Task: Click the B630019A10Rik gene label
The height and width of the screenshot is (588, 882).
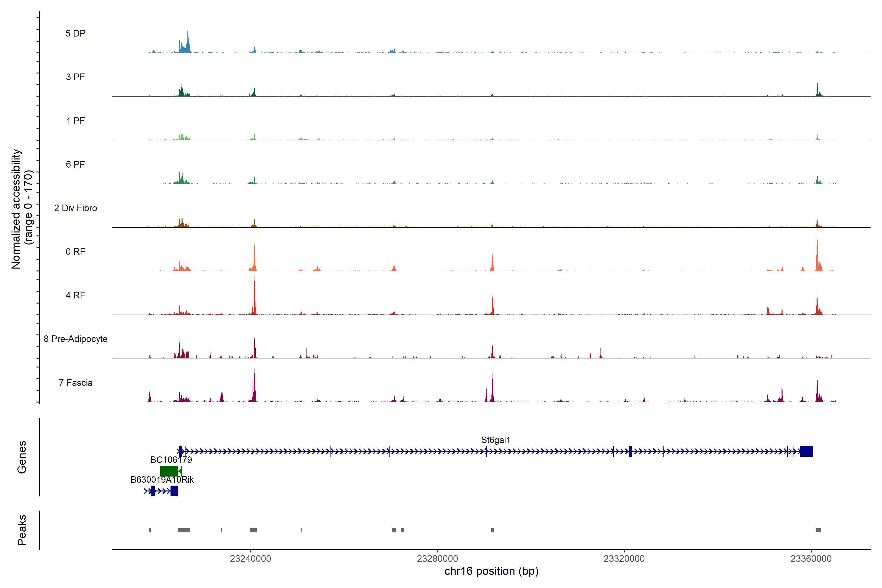Action: click(162, 480)
